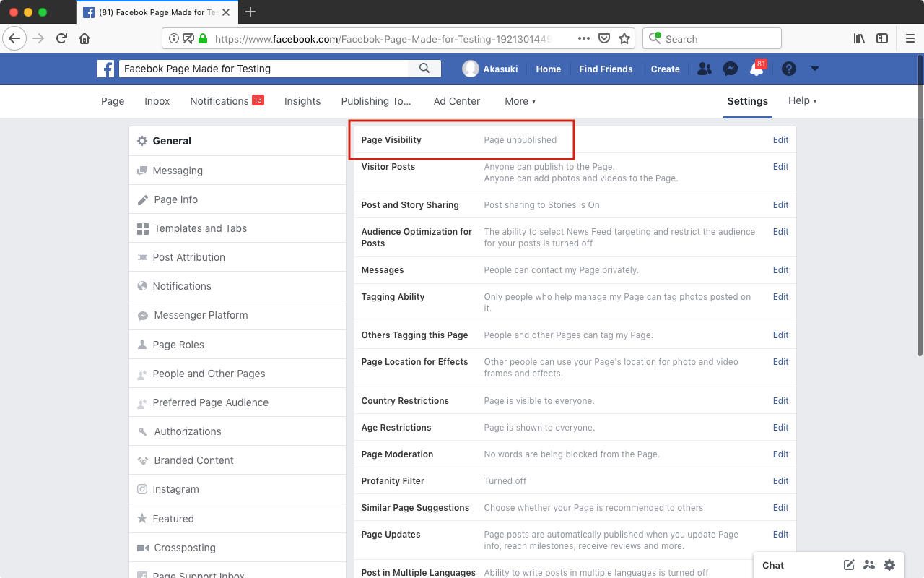
Task: Select General in settings sidebar
Action: click(237, 141)
